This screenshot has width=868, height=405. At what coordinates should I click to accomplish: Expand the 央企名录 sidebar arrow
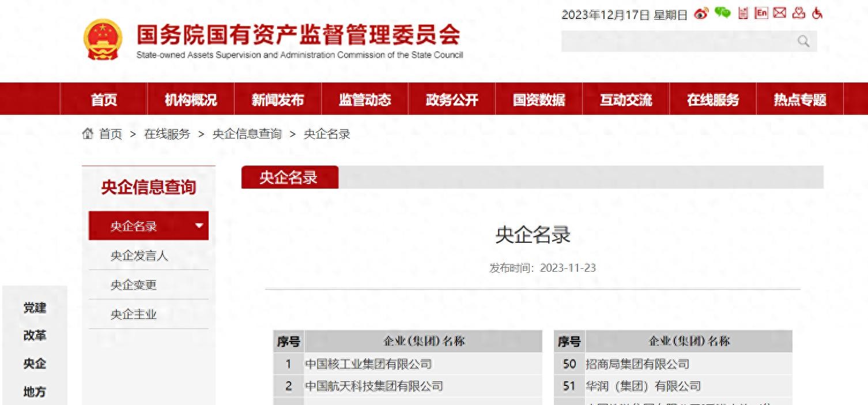click(x=199, y=226)
